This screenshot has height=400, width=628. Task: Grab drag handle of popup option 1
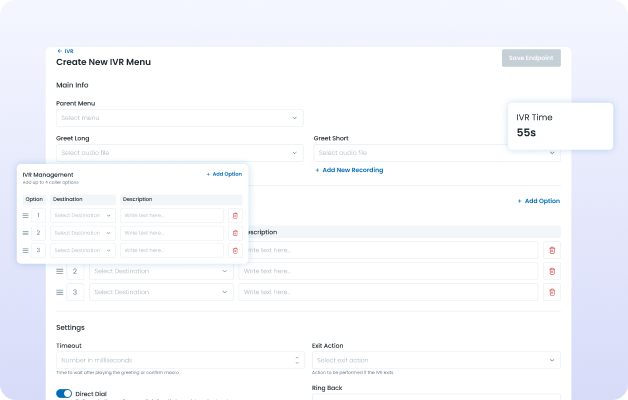coord(26,215)
